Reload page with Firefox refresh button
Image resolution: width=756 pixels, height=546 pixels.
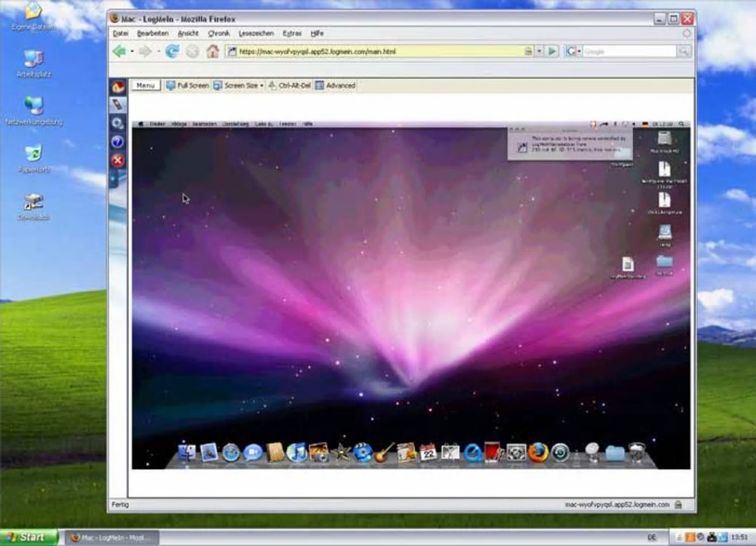coord(172,51)
